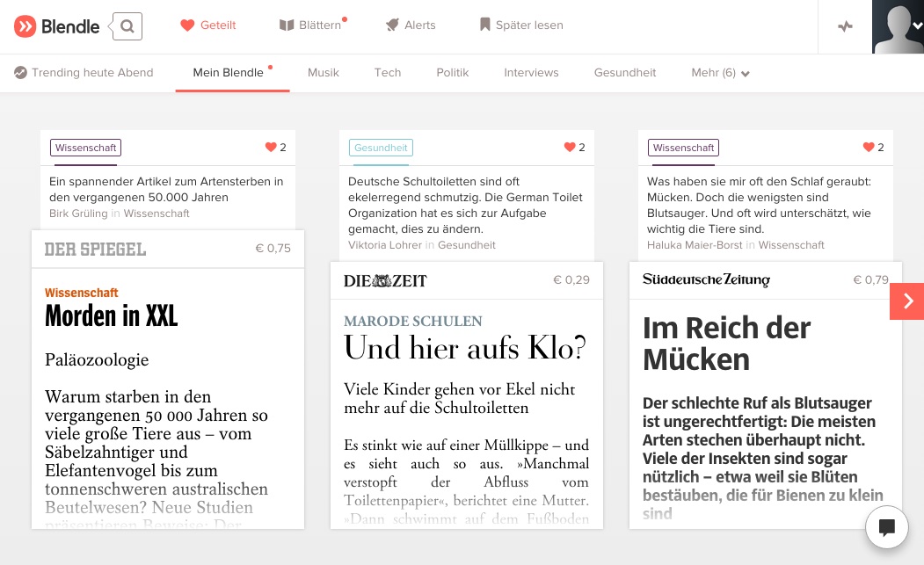Screen dimensions: 924x565
Task: Open the Morden in XXL article
Action: point(112,315)
